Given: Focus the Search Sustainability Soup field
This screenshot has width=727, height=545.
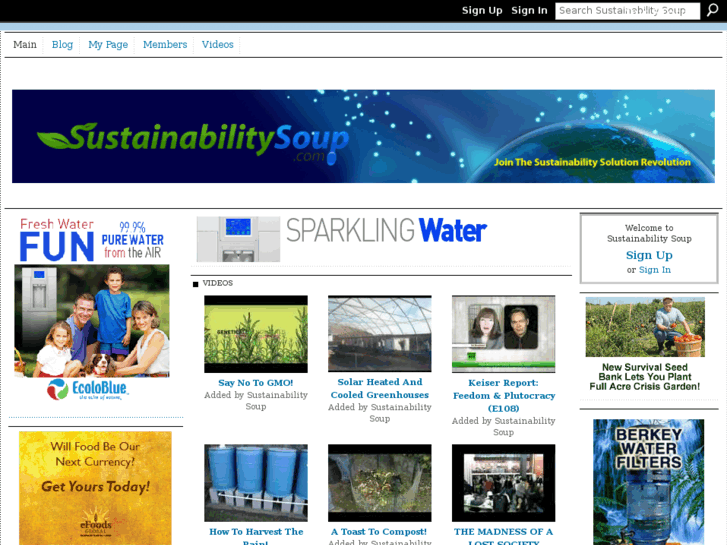Looking at the screenshot, I should tap(627, 11).
